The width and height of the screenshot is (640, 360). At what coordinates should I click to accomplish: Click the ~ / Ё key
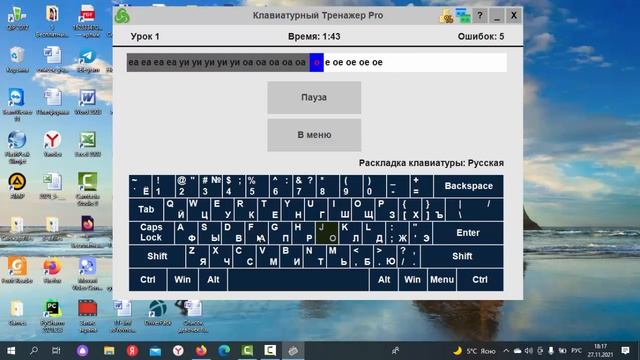pos(140,186)
